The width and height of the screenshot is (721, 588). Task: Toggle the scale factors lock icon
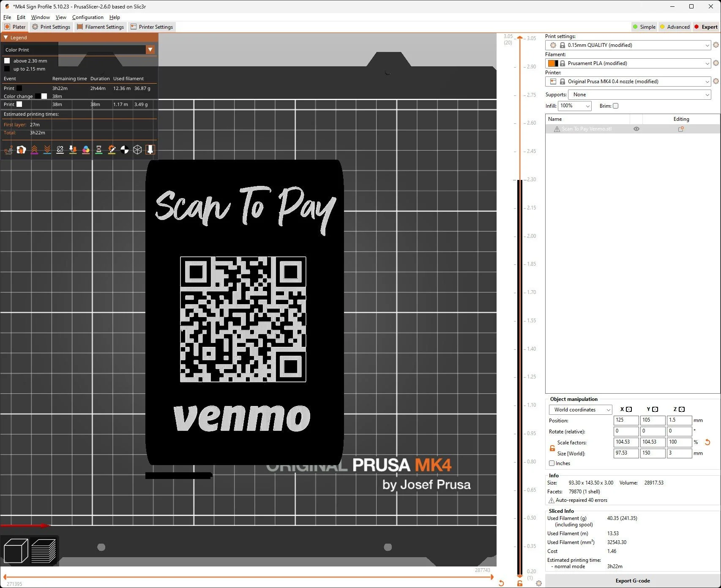pos(552,448)
